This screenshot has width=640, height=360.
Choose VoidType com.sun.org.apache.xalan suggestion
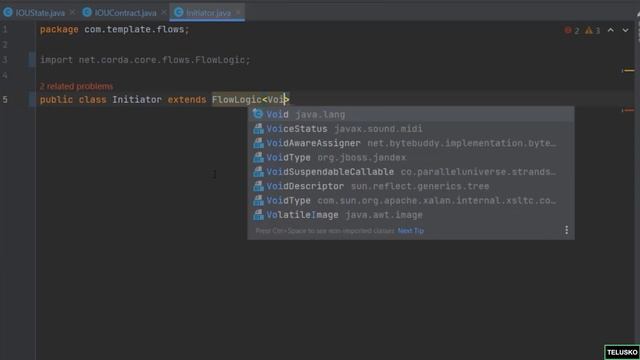tap(411, 200)
